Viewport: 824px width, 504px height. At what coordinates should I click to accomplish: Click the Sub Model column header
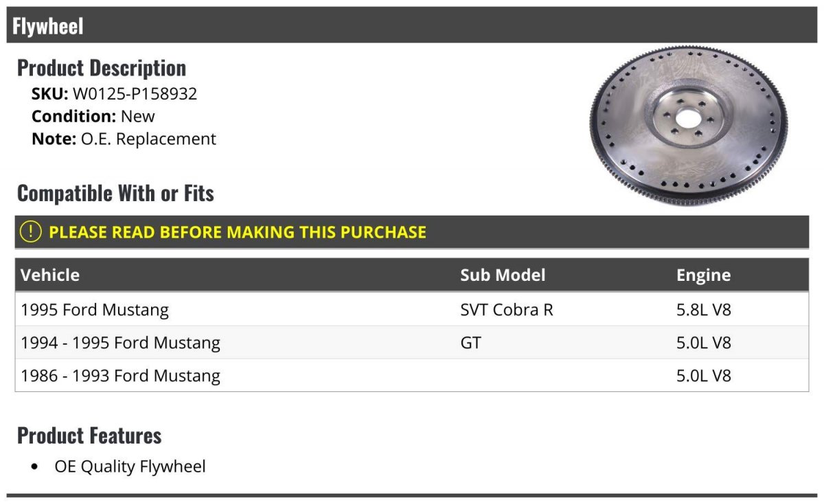click(503, 275)
